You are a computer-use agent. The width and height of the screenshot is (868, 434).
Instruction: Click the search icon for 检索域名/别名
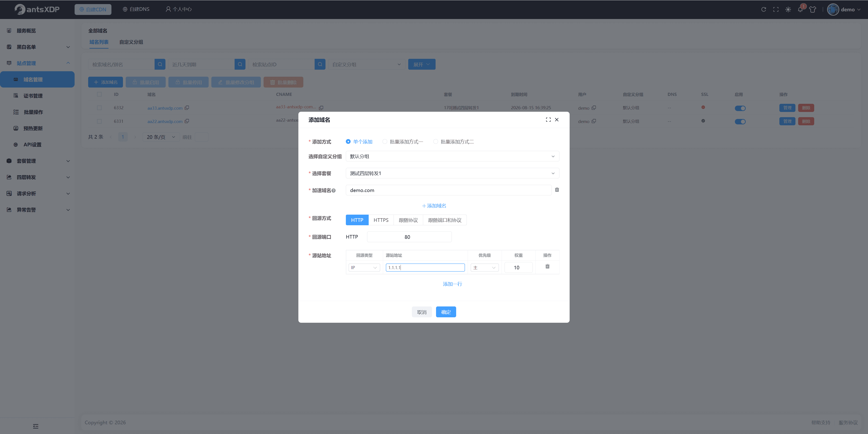click(x=160, y=64)
